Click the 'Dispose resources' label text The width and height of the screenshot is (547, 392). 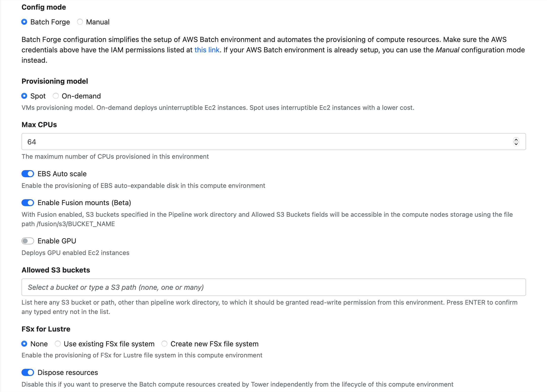point(68,372)
